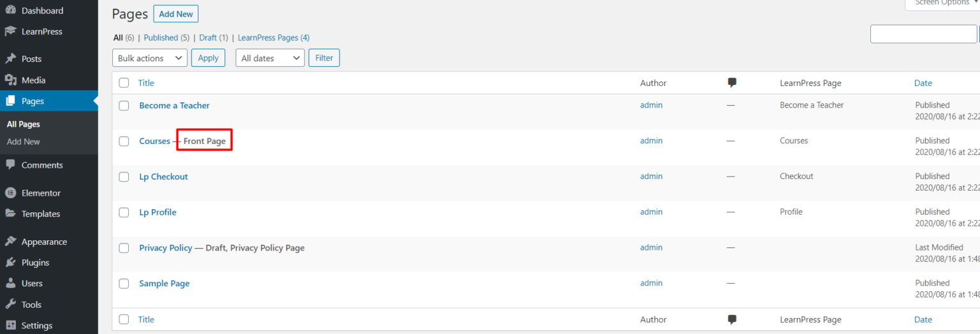Check the select-all box beside Title header
980x334 pixels.
[124, 83]
